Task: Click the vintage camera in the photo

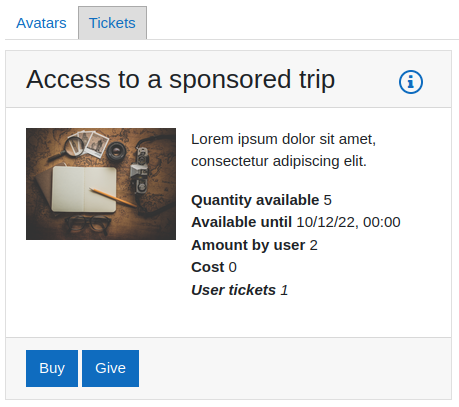Action: [x=139, y=170]
